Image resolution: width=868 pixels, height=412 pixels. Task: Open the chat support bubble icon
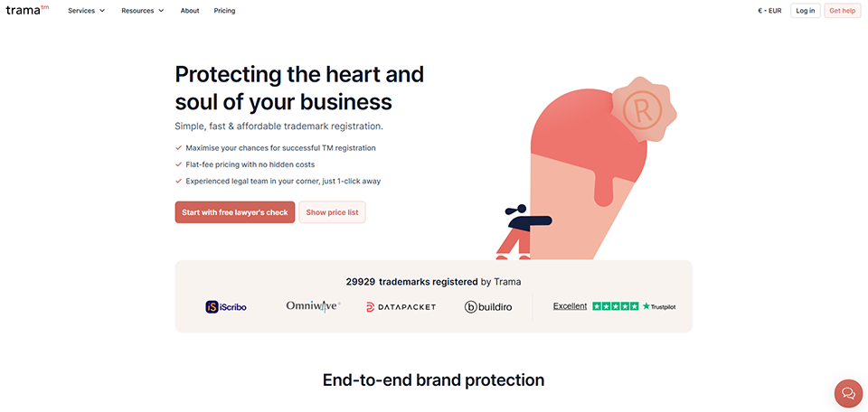coord(848,393)
